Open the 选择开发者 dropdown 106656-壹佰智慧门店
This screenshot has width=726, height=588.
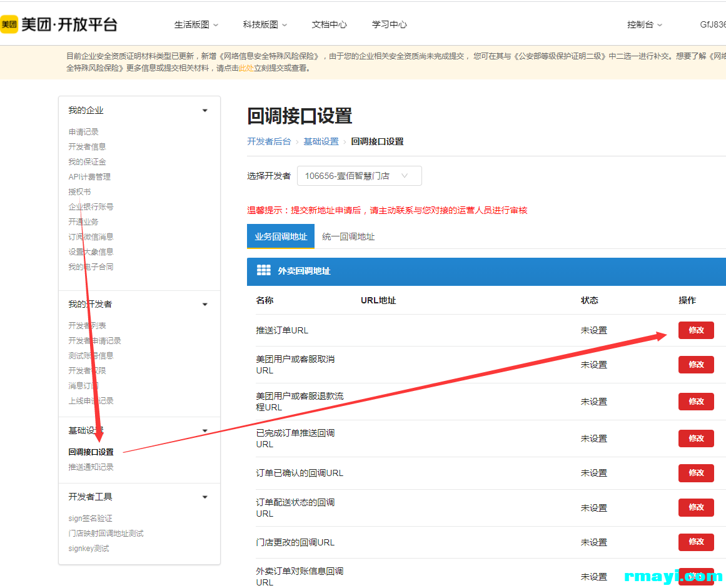click(360, 176)
